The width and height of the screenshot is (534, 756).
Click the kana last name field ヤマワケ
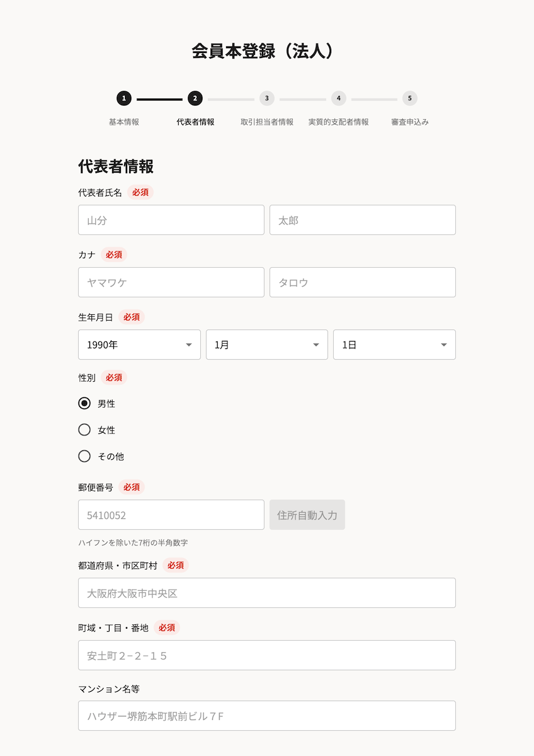point(171,282)
